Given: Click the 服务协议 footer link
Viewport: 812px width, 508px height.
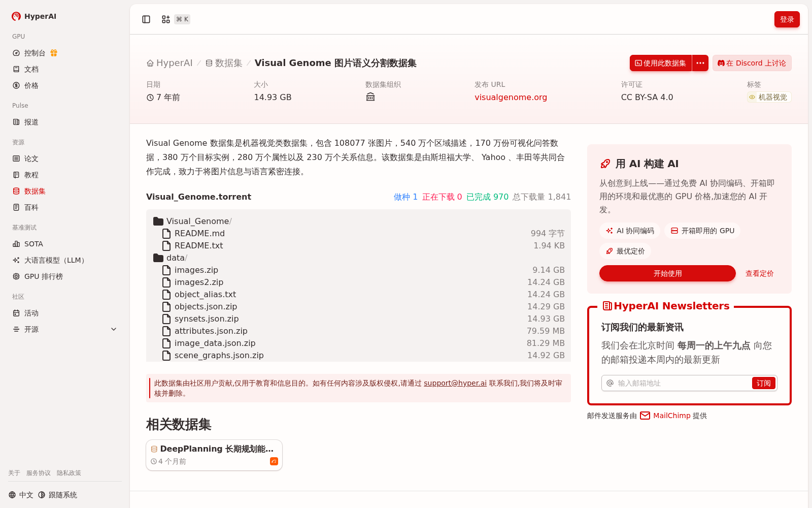Looking at the screenshot, I should click(39, 473).
